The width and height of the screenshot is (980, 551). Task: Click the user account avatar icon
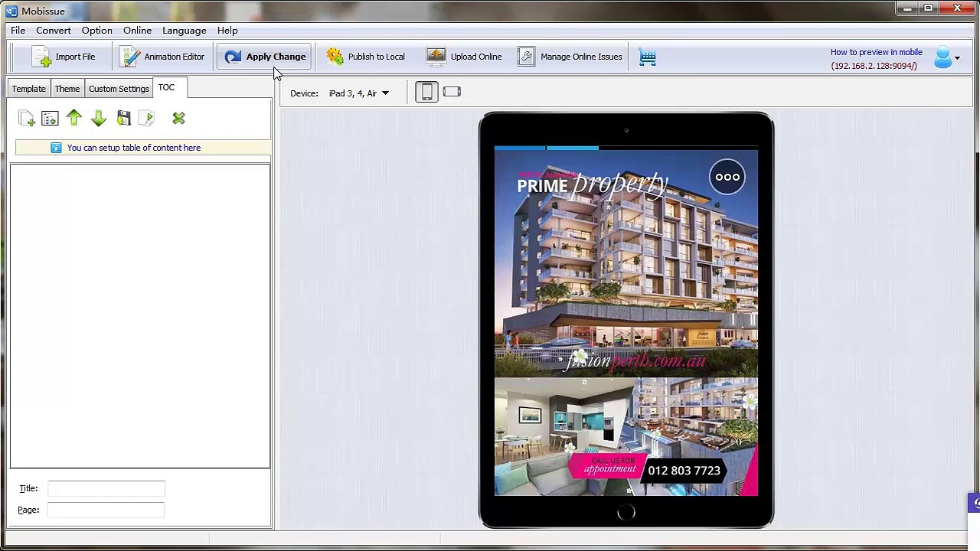pyautogui.click(x=942, y=57)
